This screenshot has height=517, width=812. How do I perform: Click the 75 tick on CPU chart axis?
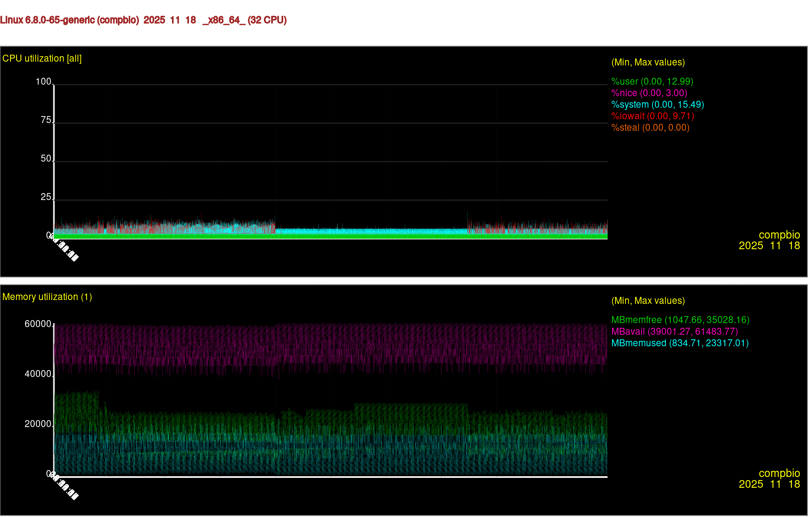[x=46, y=120]
